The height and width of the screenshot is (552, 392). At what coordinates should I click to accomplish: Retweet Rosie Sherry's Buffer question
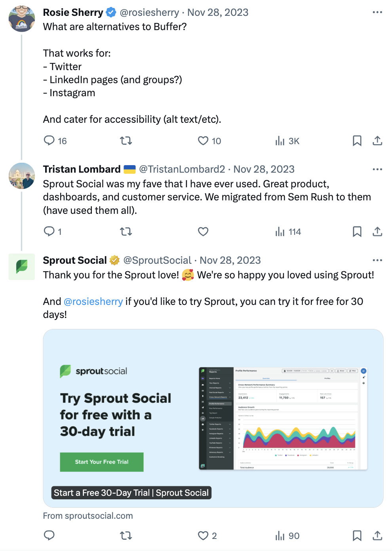click(126, 141)
